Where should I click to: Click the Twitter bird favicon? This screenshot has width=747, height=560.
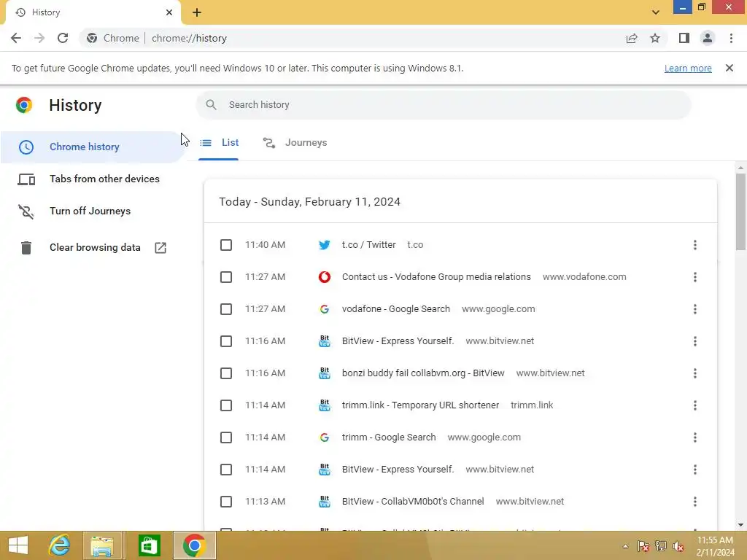(x=325, y=245)
